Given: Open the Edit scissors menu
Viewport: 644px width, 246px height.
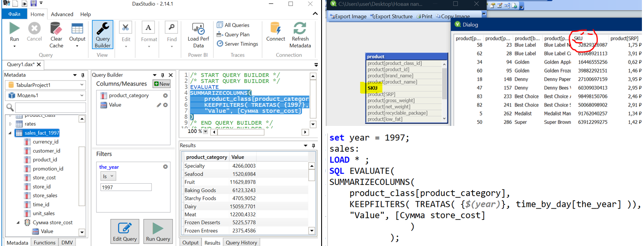Looking at the screenshot, I should click(126, 35).
